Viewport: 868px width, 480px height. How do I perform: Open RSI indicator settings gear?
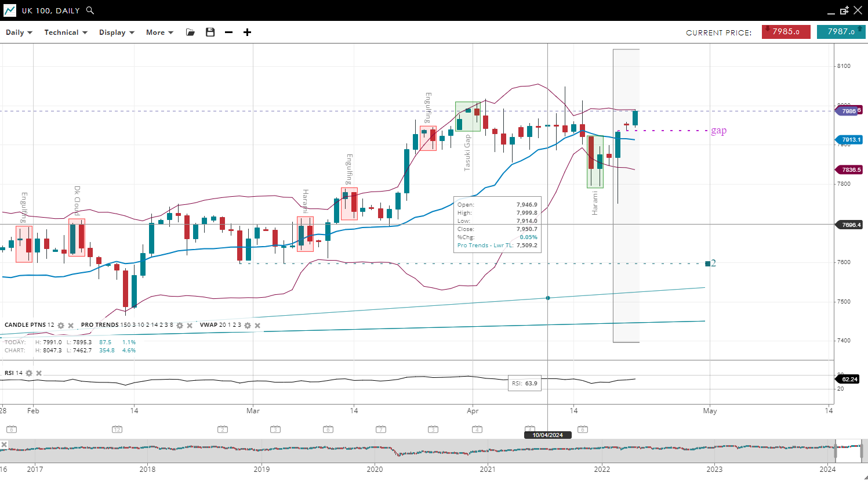[29, 373]
